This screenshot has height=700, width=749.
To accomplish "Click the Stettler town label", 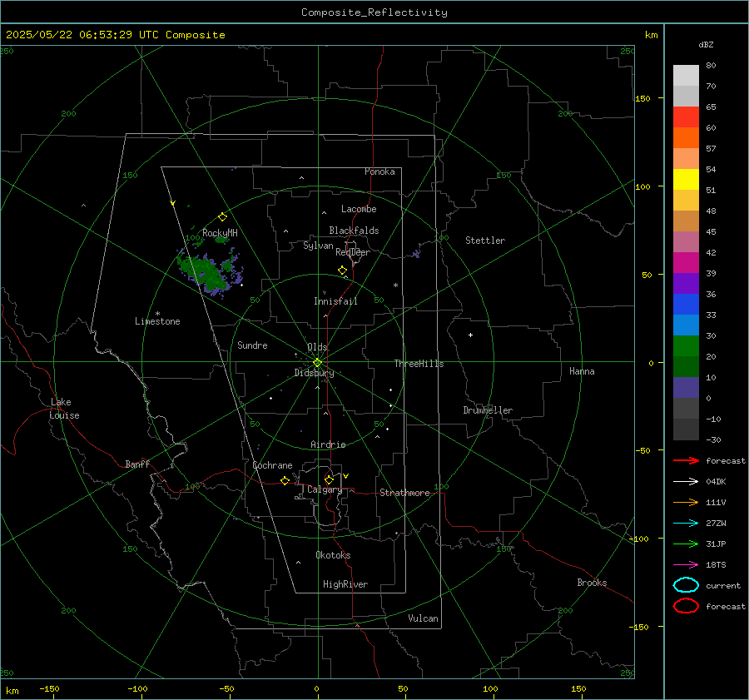I will tap(485, 241).
